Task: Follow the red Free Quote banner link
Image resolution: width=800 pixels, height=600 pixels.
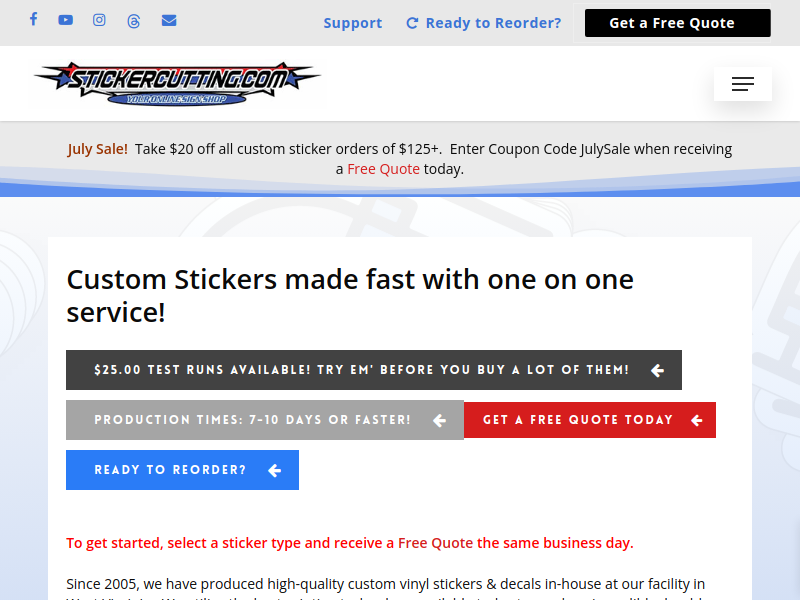Action: [383, 169]
